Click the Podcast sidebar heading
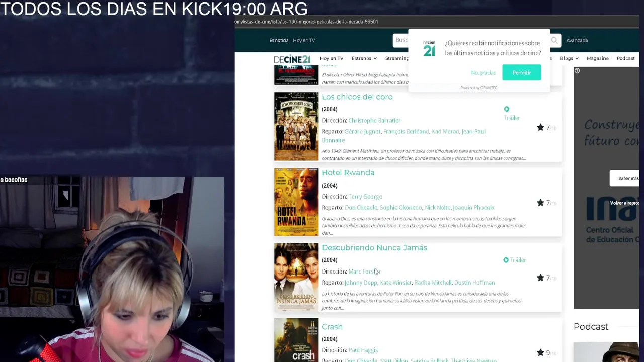This screenshot has width=644, height=362. pyautogui.click(x=591, y=327)
